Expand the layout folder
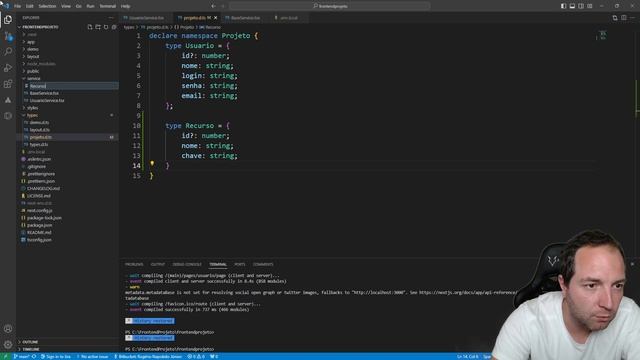Screen dimensions: 640x360 33,56
